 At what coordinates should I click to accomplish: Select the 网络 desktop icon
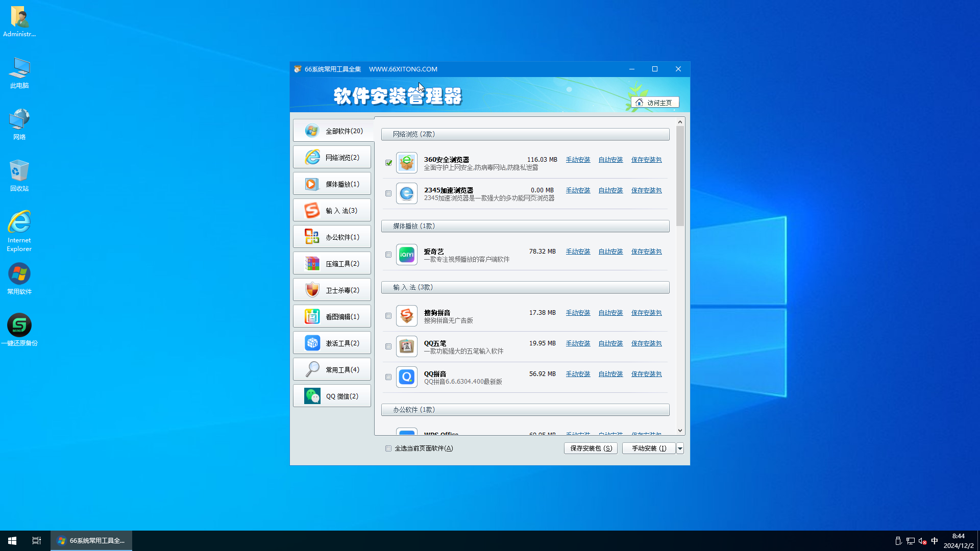click(x=19, y=124)
